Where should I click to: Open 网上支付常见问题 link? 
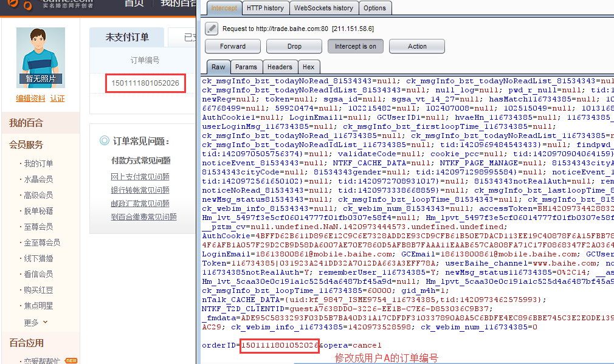140,177
